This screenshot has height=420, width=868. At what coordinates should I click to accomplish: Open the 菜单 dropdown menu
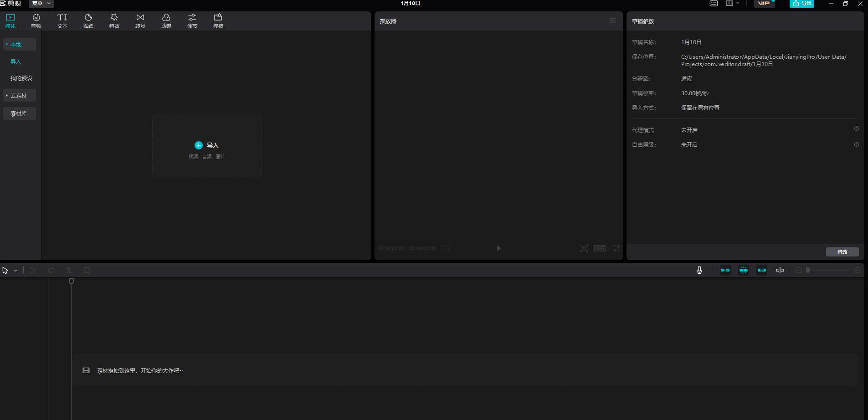coord(41,4)
